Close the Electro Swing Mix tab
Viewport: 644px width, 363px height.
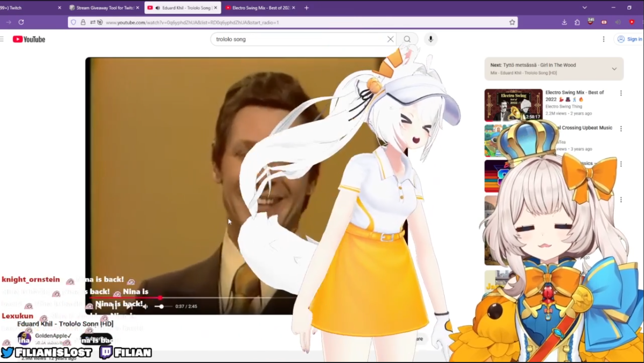point(293,8)
